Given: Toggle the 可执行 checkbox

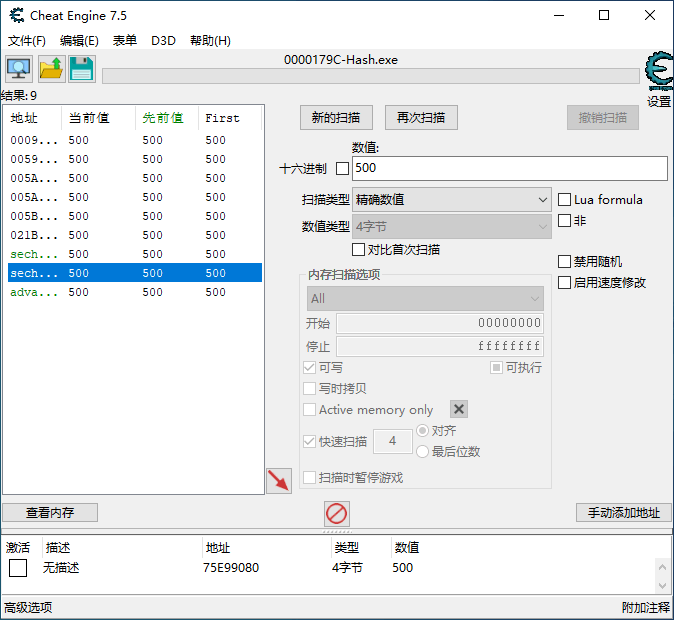Looking at the screenshot, I should coord(496,368).
